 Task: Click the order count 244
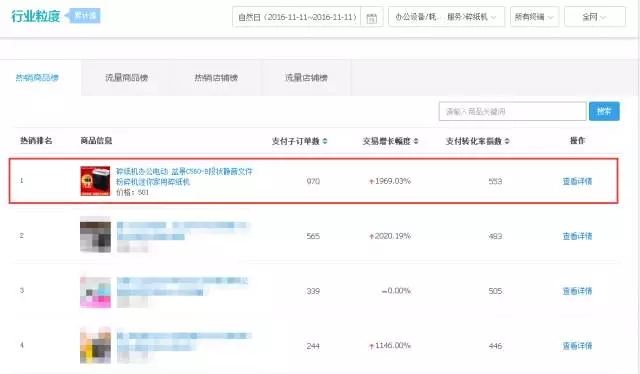click(313, 346)
